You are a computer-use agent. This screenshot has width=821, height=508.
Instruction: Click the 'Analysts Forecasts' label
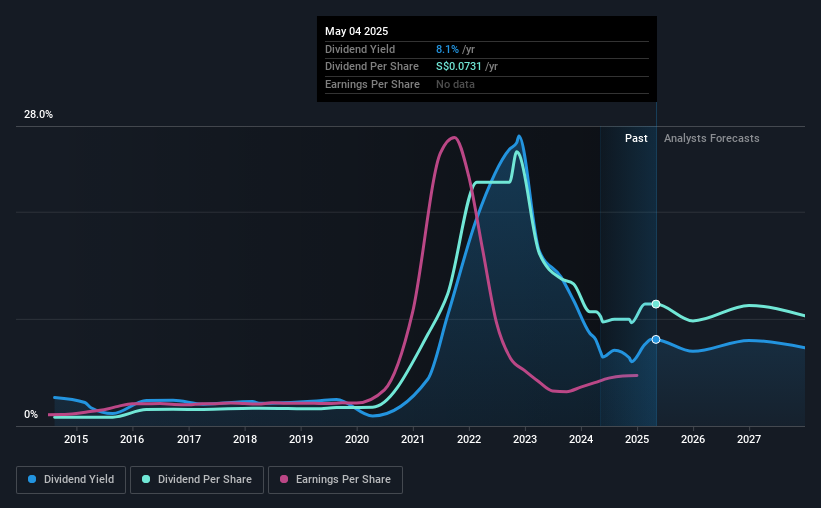coord(712,138)
